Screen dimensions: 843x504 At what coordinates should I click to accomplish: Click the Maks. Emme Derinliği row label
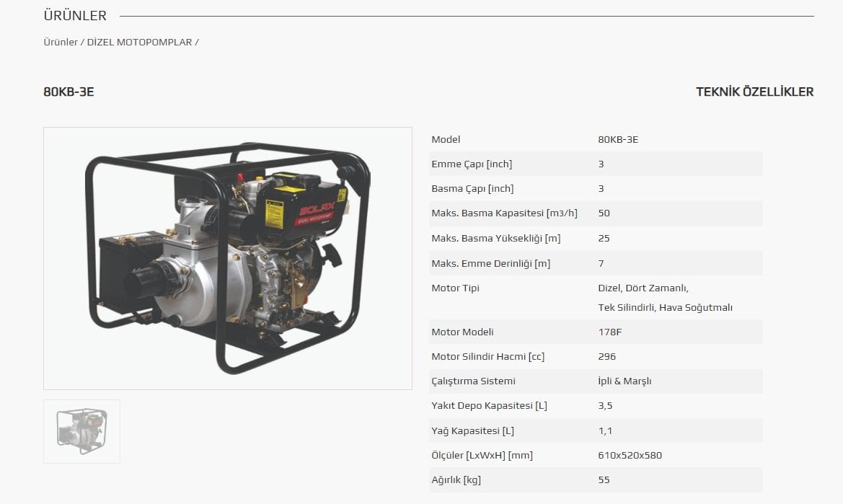click(490, 263)
